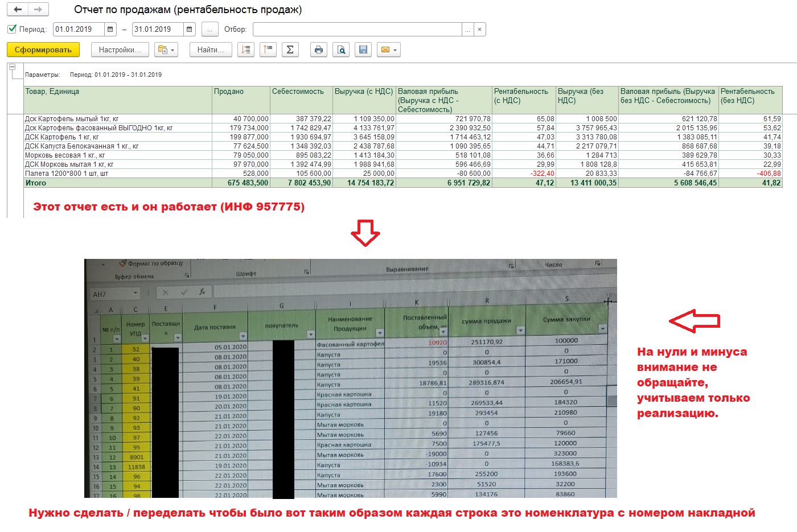797x532 pixels.
Task: Click the Сформировать button
Action: coord(43,50)
